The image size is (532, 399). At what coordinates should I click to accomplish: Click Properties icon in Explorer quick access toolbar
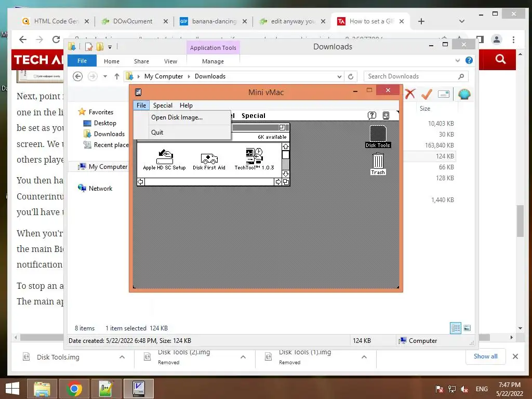89,47
